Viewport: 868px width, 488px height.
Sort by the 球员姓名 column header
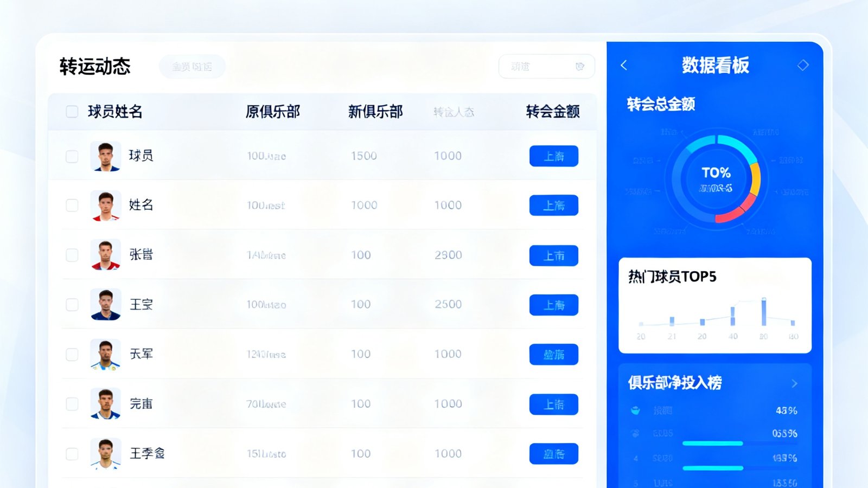[115, 112]
